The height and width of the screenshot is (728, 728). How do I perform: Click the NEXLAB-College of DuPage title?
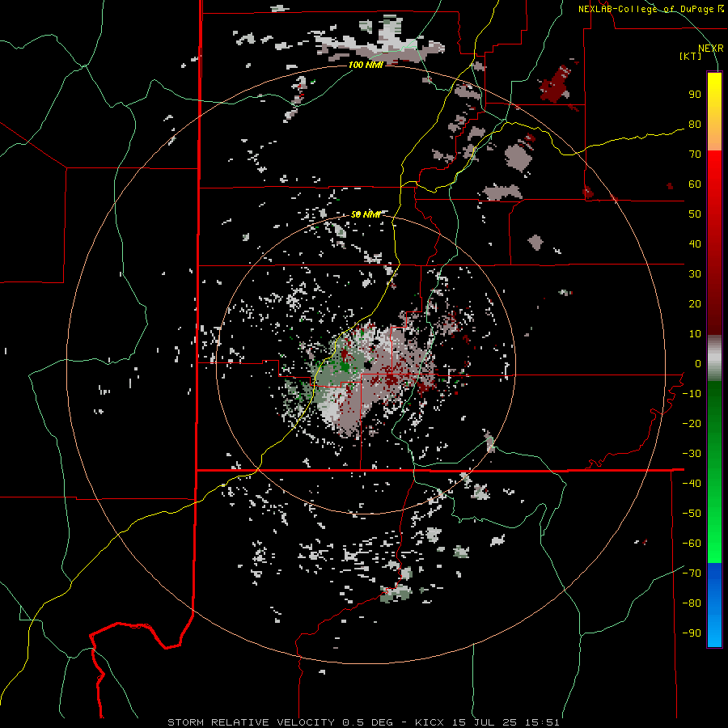[645, 9]
